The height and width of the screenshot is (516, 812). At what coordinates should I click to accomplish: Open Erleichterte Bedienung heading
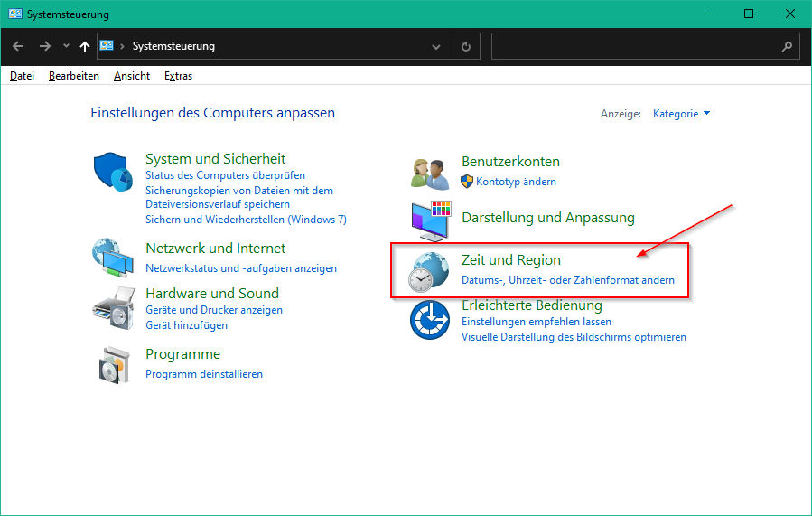(532, 305)
